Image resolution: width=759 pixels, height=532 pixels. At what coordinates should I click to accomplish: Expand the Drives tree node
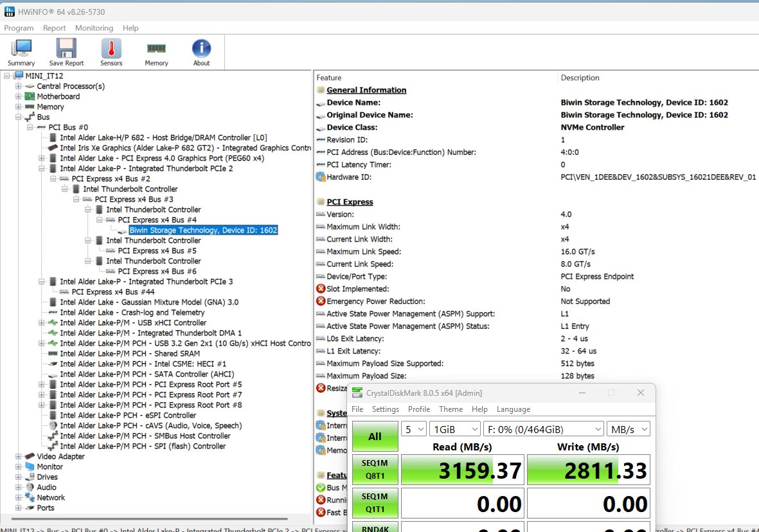19,477
